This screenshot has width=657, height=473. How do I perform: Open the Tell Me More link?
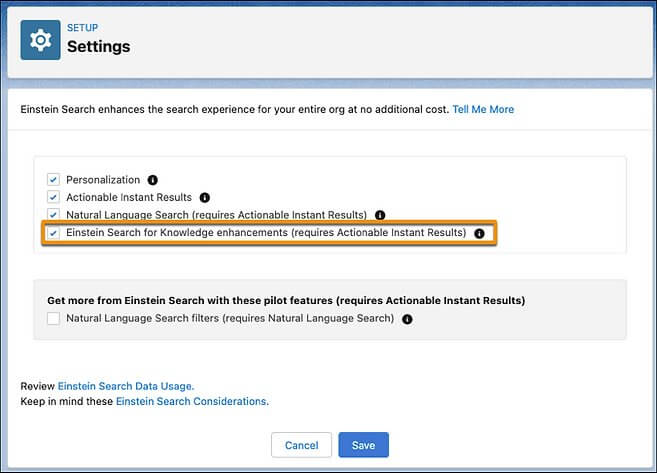pos(483,109)
